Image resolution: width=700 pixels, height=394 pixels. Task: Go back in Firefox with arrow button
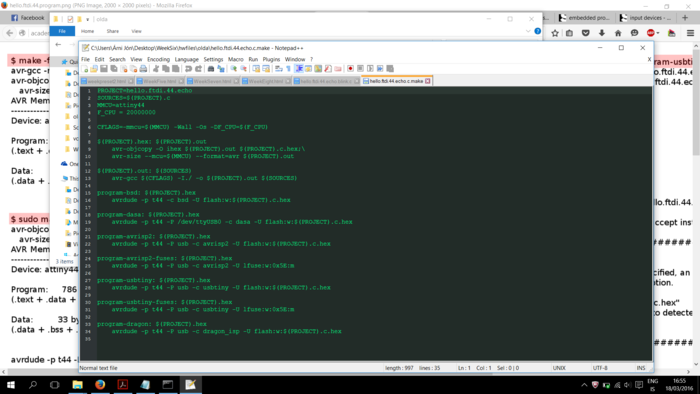tap(9, 33)
